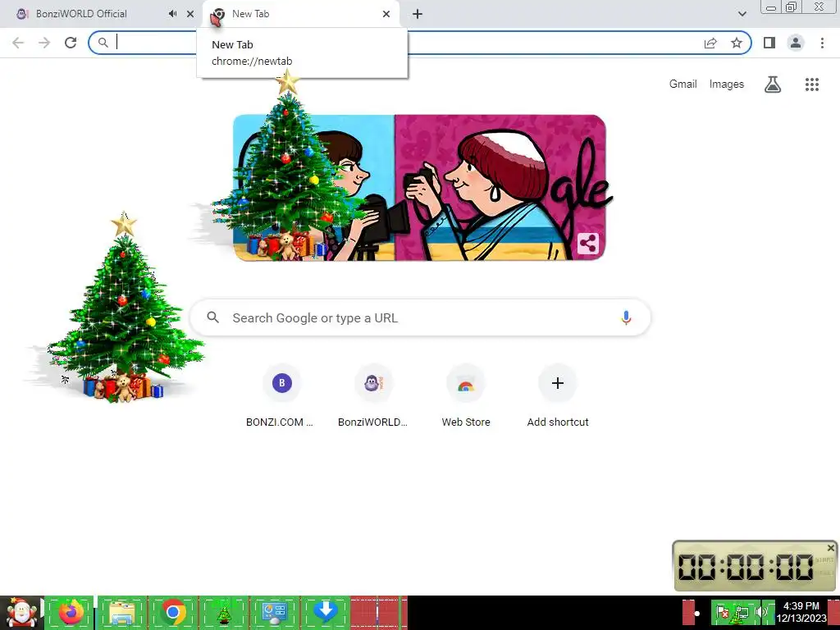The width and height of the screenshot is (840, 630).
Task: Add a new tab with plus button
Action: [x=418, y=14]
